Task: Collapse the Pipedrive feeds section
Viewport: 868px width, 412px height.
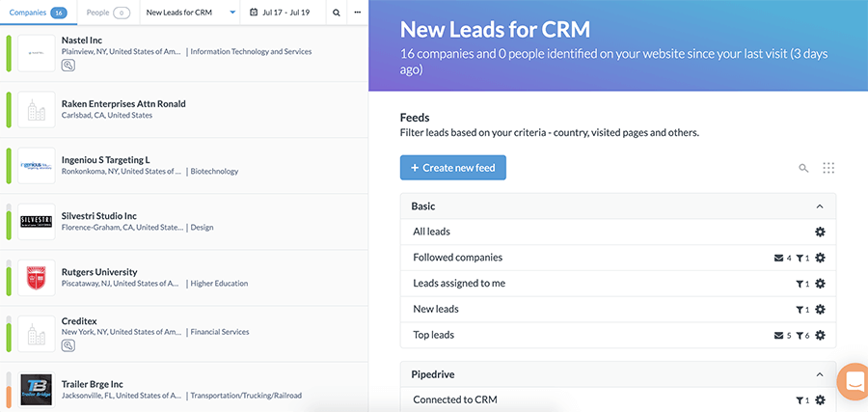Action: click(819, 375)
